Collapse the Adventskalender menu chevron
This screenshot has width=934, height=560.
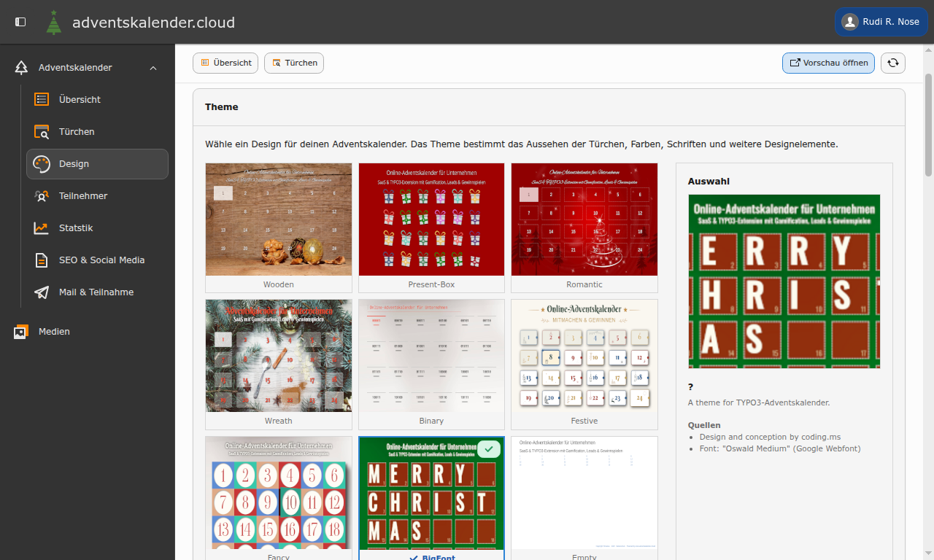[153, 68]
